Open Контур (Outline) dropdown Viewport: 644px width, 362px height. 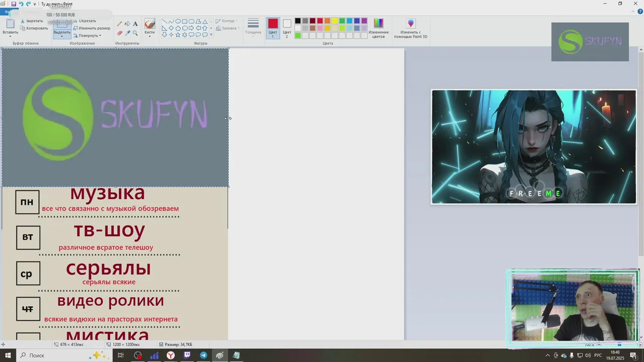226,21
